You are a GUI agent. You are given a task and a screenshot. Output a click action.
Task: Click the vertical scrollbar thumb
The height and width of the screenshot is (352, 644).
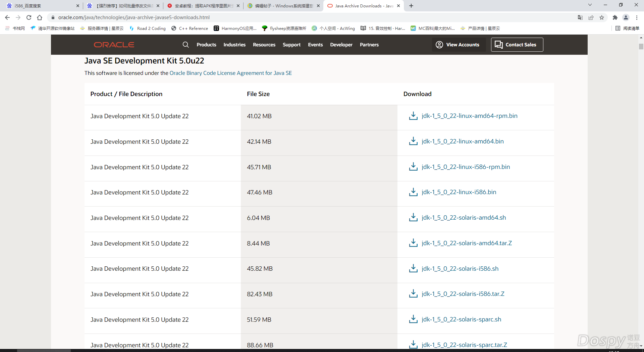point(641,47)
